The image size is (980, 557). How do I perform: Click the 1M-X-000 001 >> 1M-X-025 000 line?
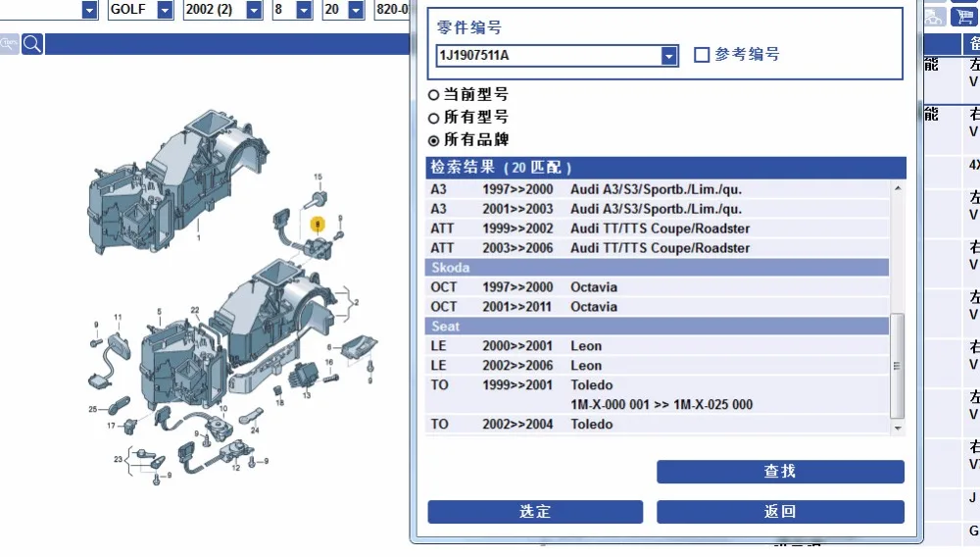pyautogui.click(x=661, y=404)
